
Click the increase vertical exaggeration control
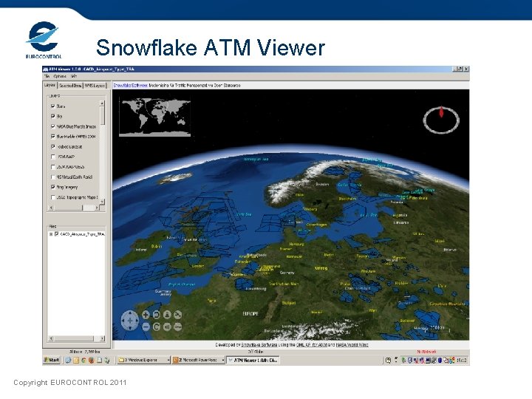(177, 315)
